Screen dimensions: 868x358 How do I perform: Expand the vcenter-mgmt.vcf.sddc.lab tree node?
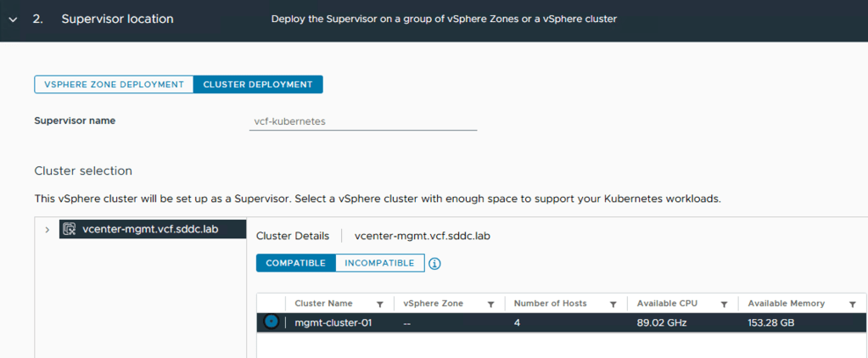pos(47,229)
